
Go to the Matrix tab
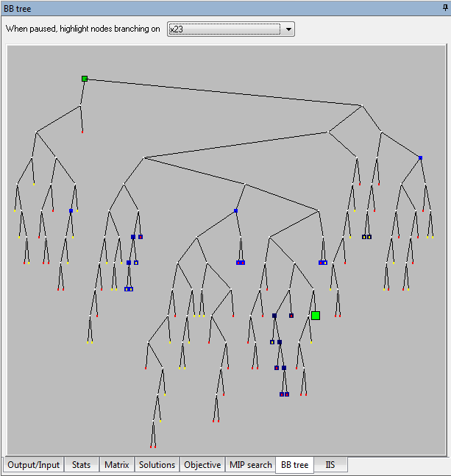[x=117, y=465]
